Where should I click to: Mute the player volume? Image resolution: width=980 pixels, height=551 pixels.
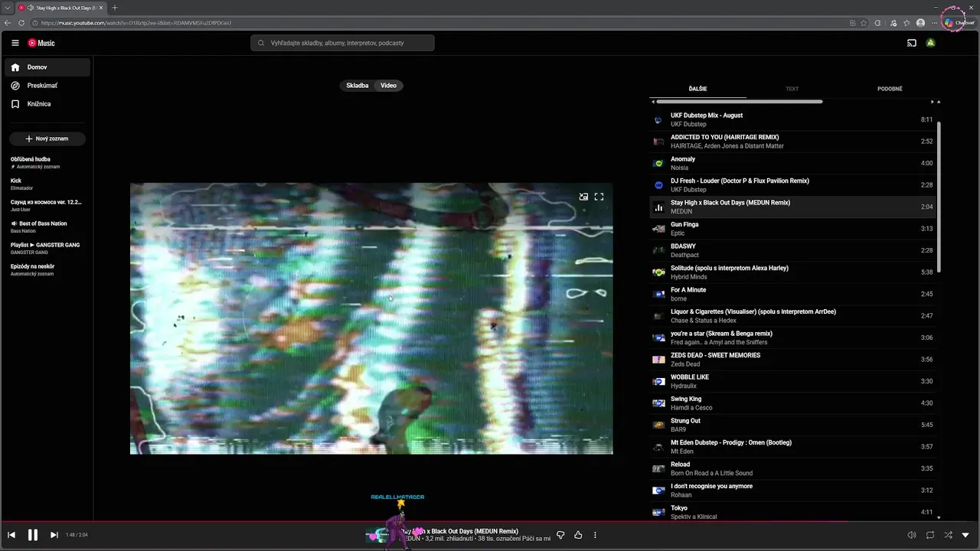tap(911, 535)
